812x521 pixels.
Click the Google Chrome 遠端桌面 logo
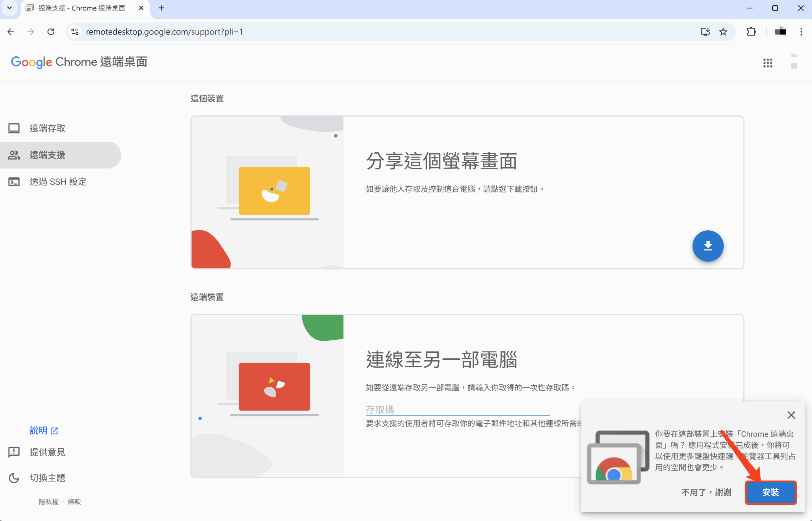coord(79,62)
